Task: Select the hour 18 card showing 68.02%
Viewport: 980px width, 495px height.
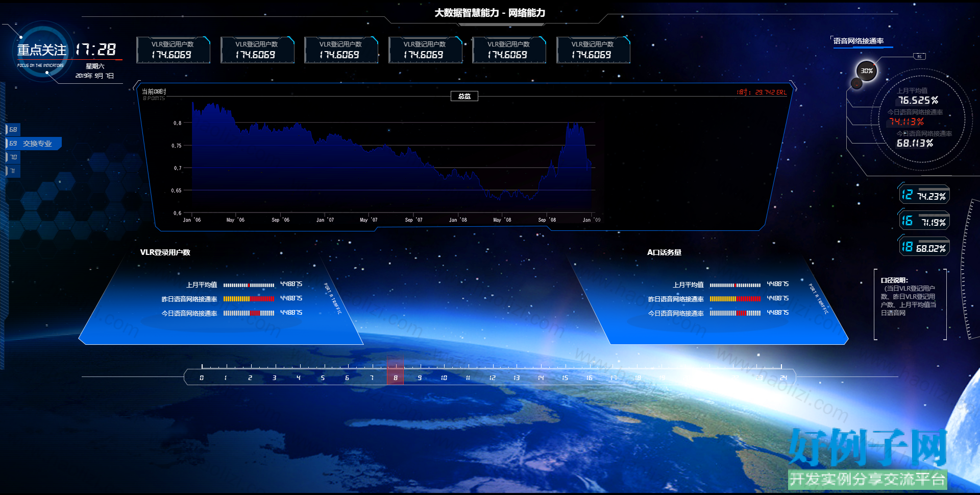Action: (924, 247)
